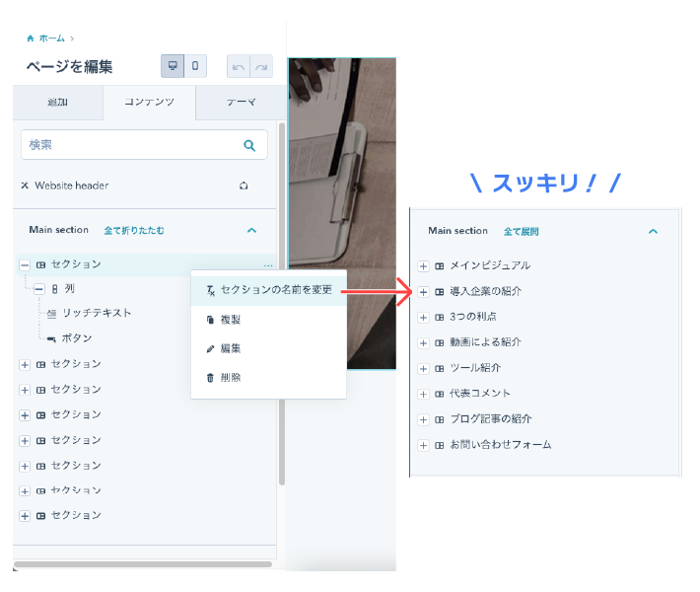The image size is (700, 592).
Task: Click the undo arrow button
Action: click(239, 66)
